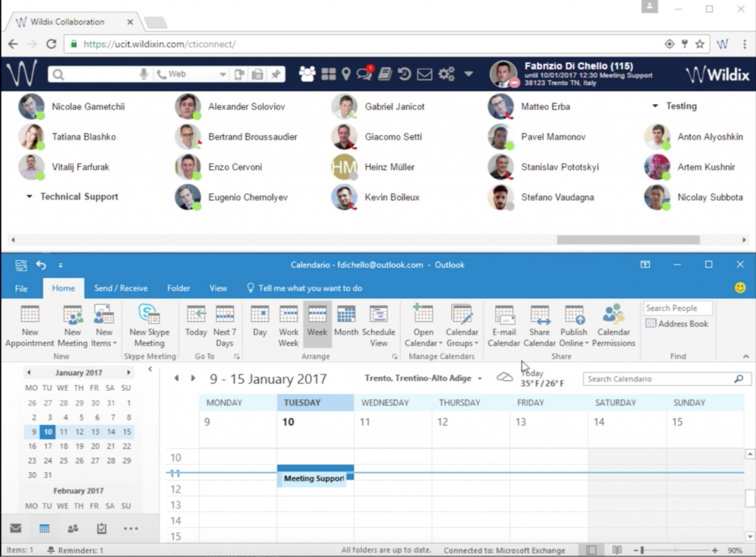Select the Work Week arrangement
756x557 pixels.
pos(288,326)
